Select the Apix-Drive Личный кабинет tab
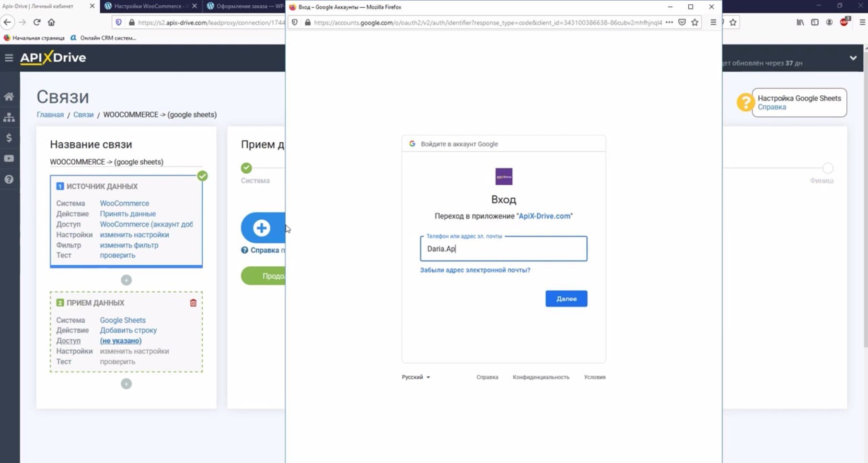Image resolution: width=868 pixels, height=463 pixels. tap(43, 6)
